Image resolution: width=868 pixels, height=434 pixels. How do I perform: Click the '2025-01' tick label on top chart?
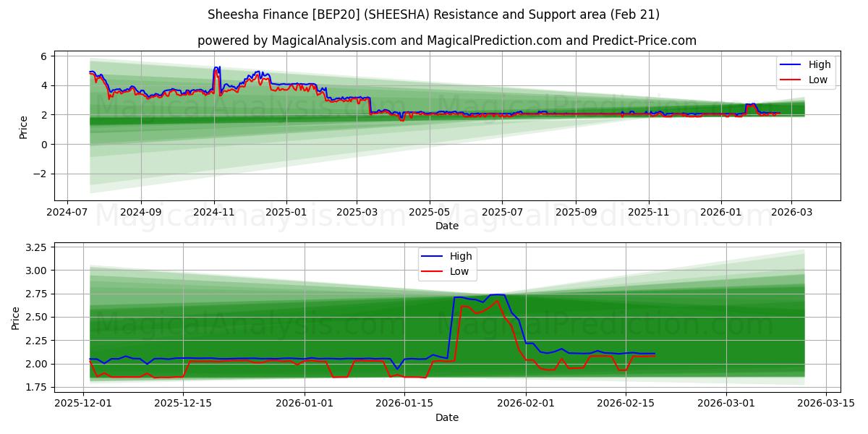286,213
